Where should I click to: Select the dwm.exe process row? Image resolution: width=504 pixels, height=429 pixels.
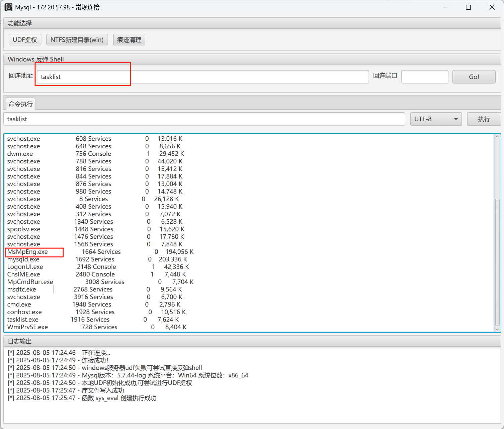[x=96, y=154]
